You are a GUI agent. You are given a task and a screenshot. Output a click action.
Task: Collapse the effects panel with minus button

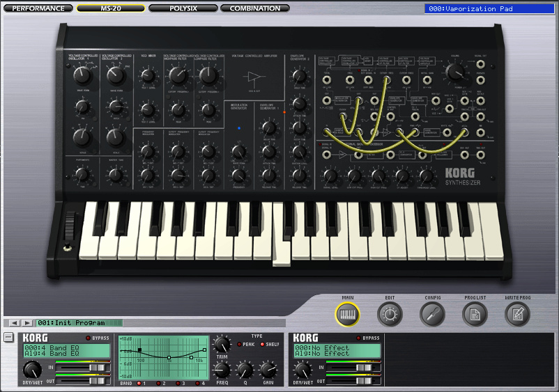[8, 337]
